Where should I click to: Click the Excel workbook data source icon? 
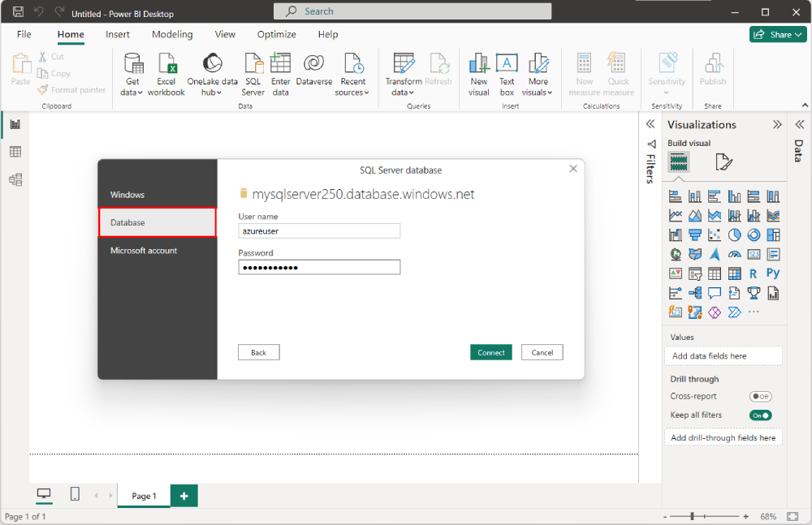pos(166,75)
